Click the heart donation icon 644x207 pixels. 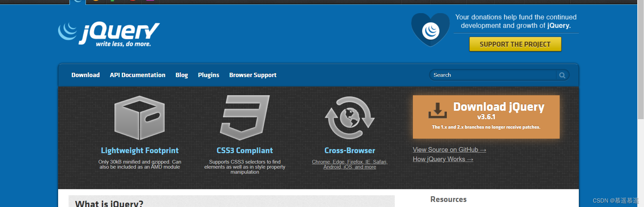[x=430, y=30]
